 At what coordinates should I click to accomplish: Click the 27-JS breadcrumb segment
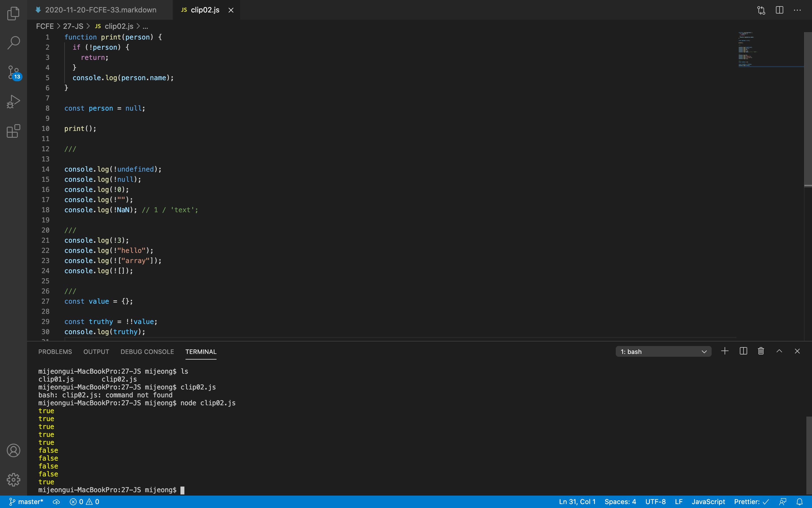click(73, 26)
